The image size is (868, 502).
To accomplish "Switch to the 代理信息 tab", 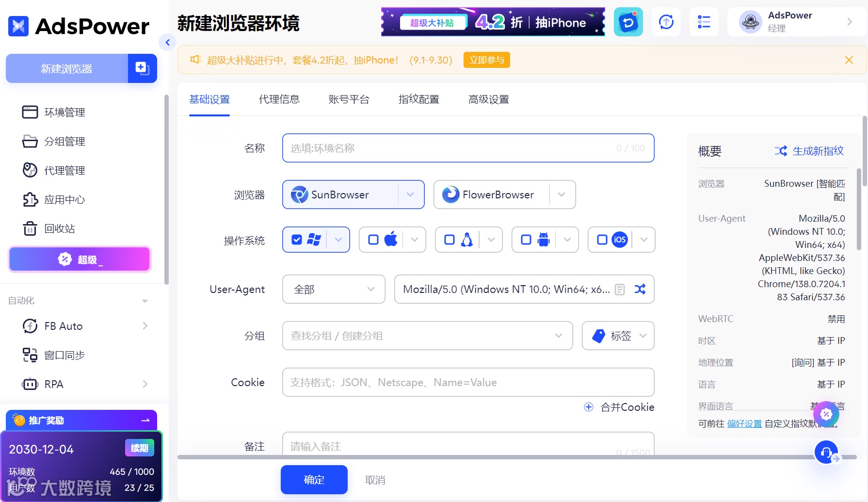I will [x=279, y=99].
